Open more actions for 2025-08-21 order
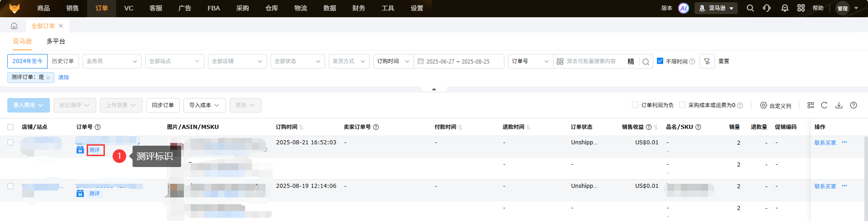Image resolution: width=868 pixels, height=221 pixels. pos(844,142)
